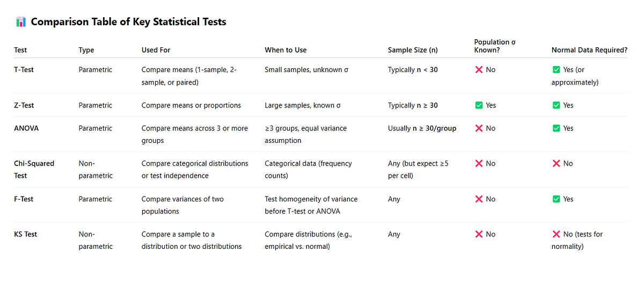
Task: Click green check in Z-Test sigma known column
Action: pos(479,105)
